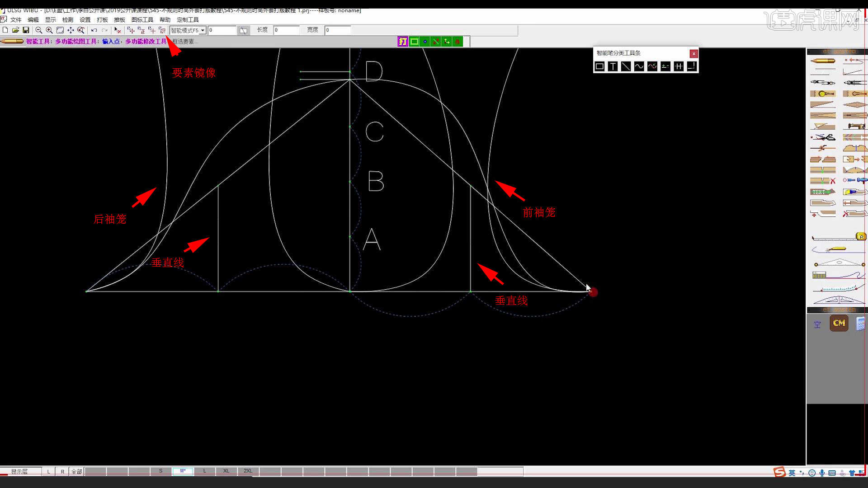Click the element mirror icon in toolbar
Screen dimensions: 868x488
pyautogui.click(x=162, y=30)
